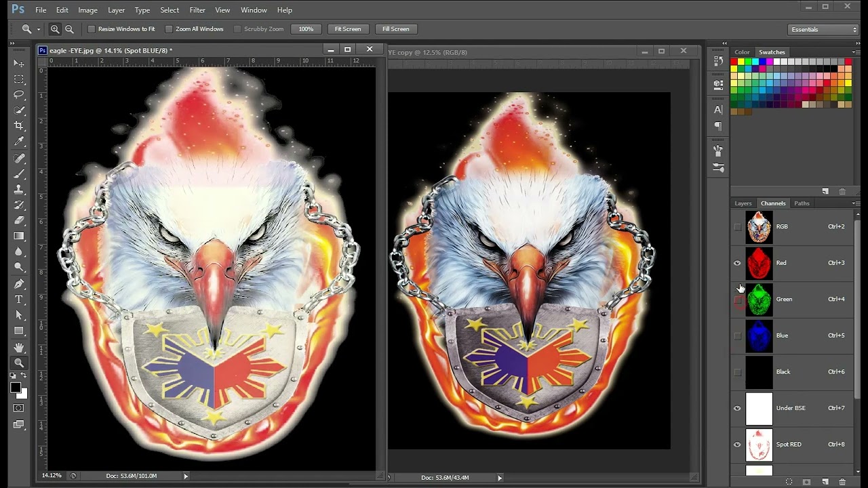Open the Character panel icon

[718, 109]
